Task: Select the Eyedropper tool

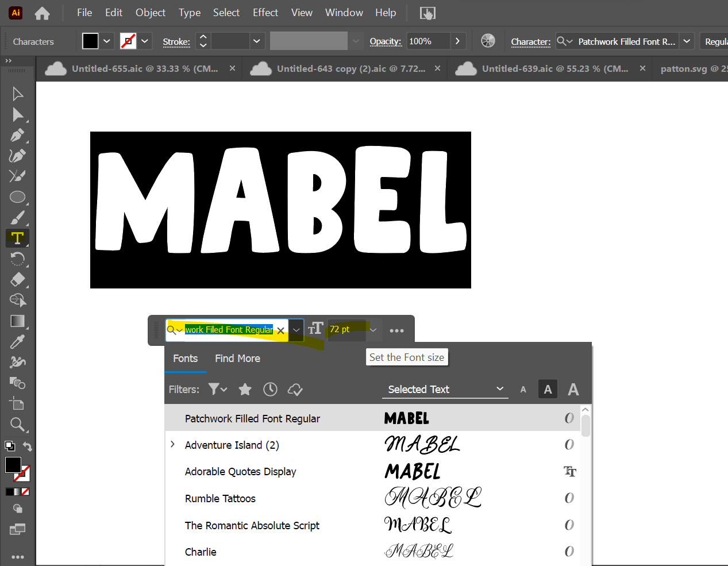Action: (17, 342)
